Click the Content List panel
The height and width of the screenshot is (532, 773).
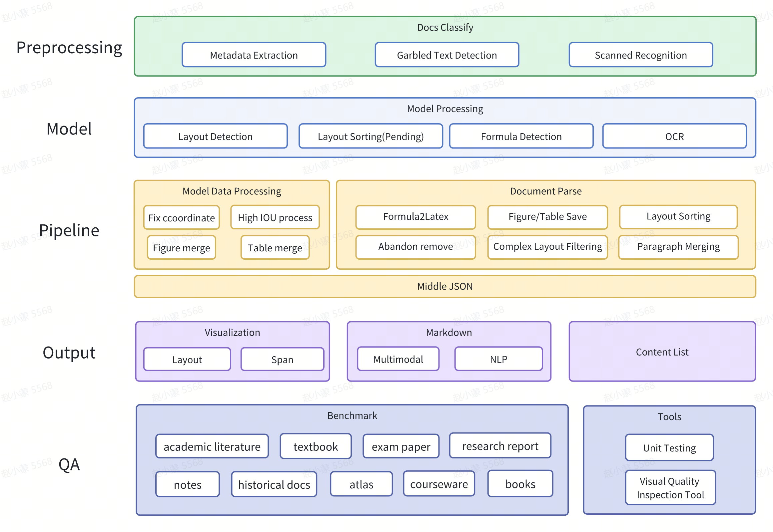(662, 352)
